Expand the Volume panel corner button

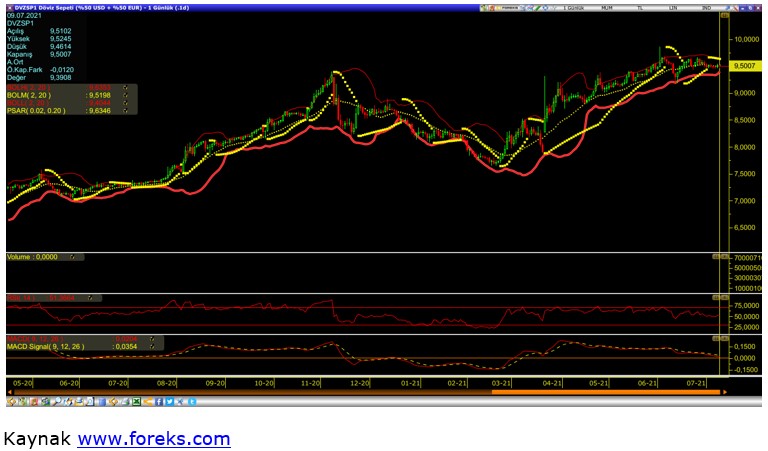(x=716, y=257)
